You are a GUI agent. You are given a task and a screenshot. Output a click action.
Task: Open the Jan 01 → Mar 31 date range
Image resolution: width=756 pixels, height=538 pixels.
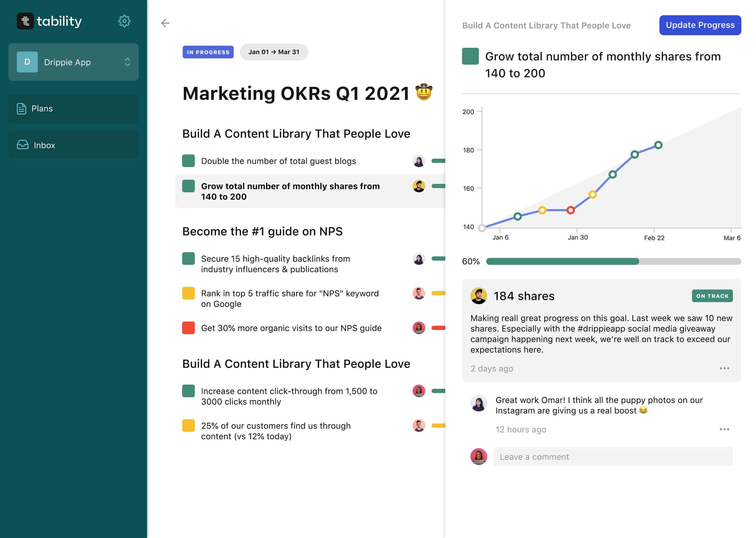pos(274,52)
